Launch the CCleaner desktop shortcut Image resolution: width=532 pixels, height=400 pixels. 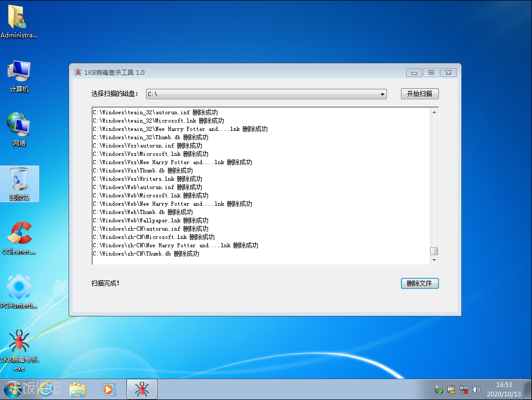[19, 237]
